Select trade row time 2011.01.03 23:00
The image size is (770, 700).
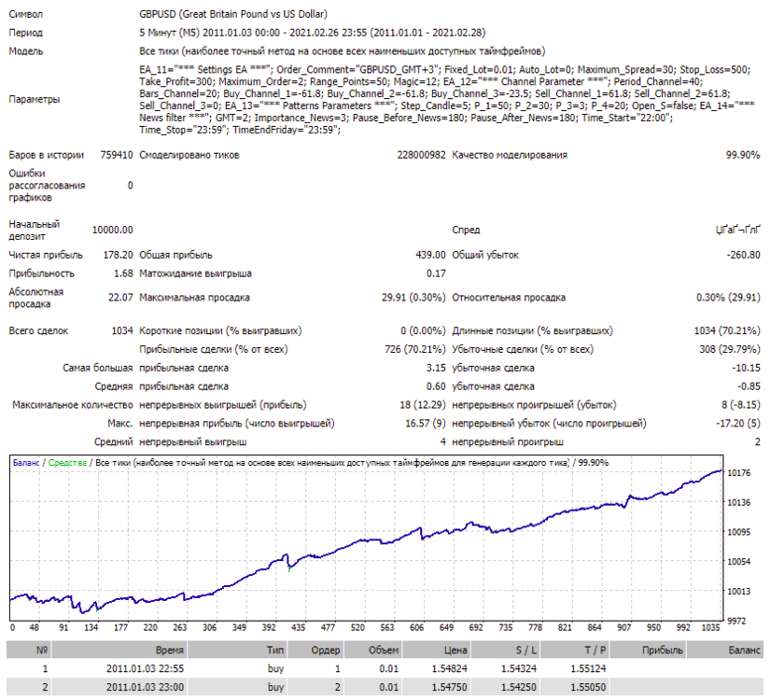[x=145, y=687]
